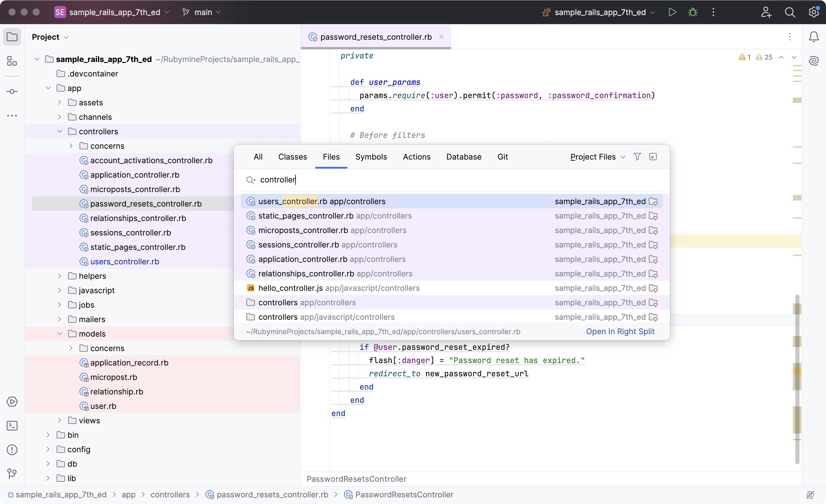Open the Commit tool window
This screenshot has width=826, height=504.
(x=12, y=92)
